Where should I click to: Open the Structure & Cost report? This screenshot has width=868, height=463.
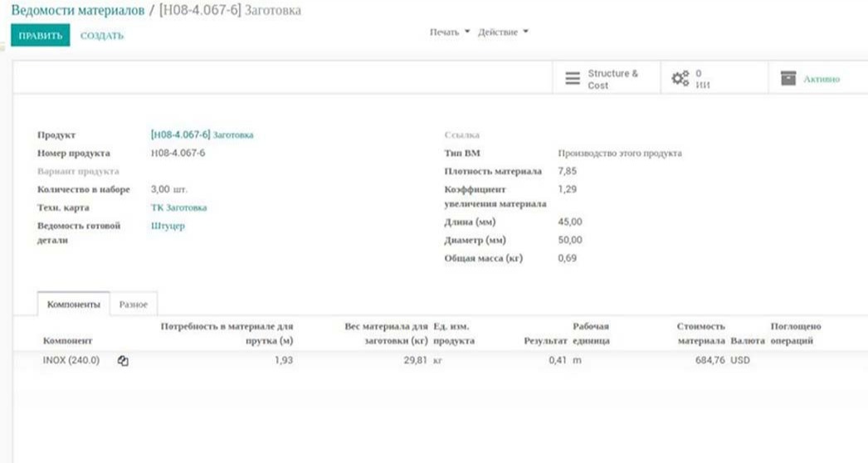[612, 79]
